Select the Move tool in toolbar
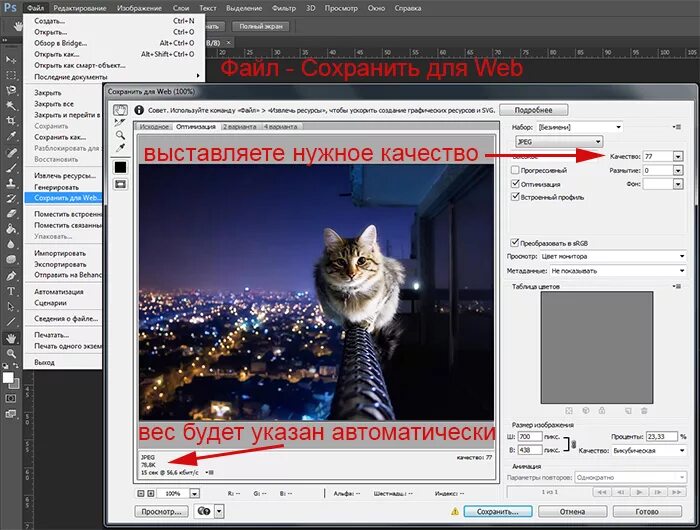The width and height of the screenshot is (700, 530). [11, 60]
